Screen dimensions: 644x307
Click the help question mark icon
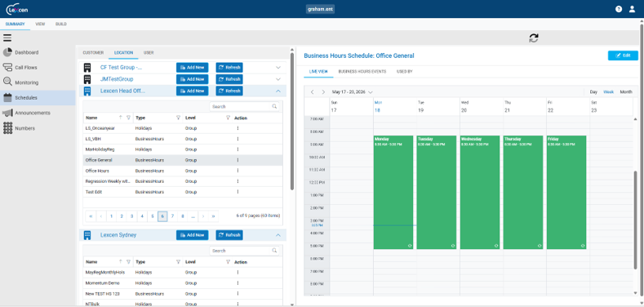(619, 9)
